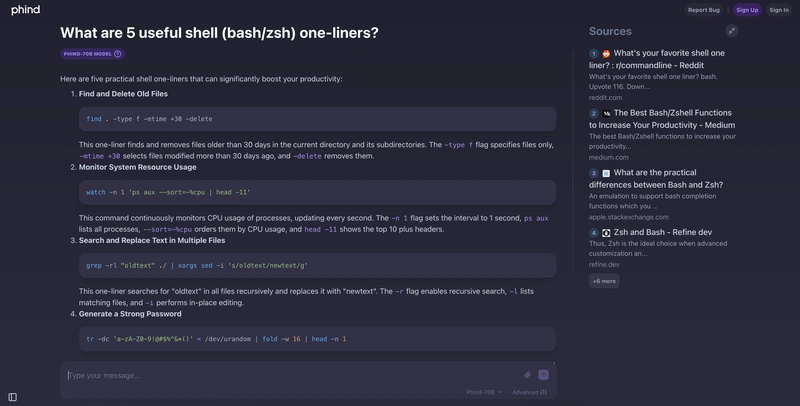Click the Stack Exchange favicon in the third source
800x406 pixels.
(606, 173)
